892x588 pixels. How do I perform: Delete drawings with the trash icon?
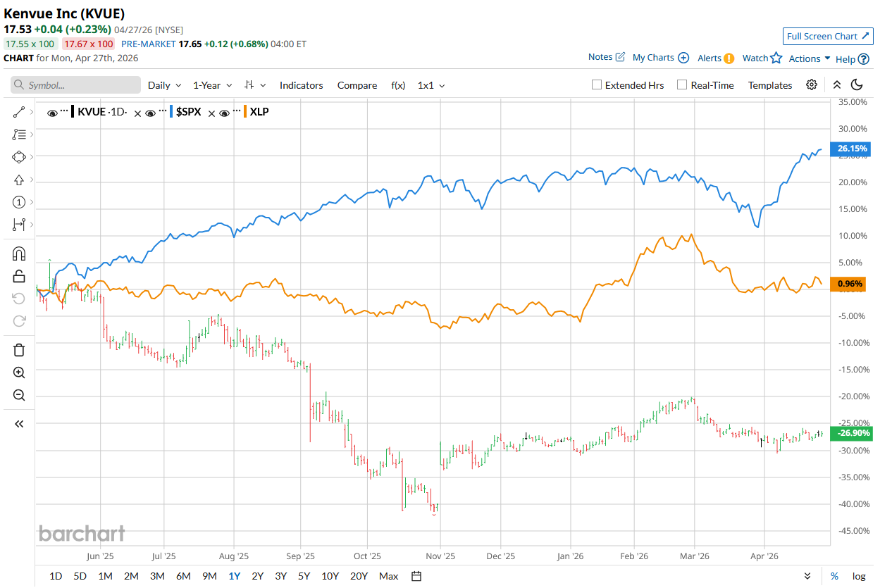tap(19, 350)
